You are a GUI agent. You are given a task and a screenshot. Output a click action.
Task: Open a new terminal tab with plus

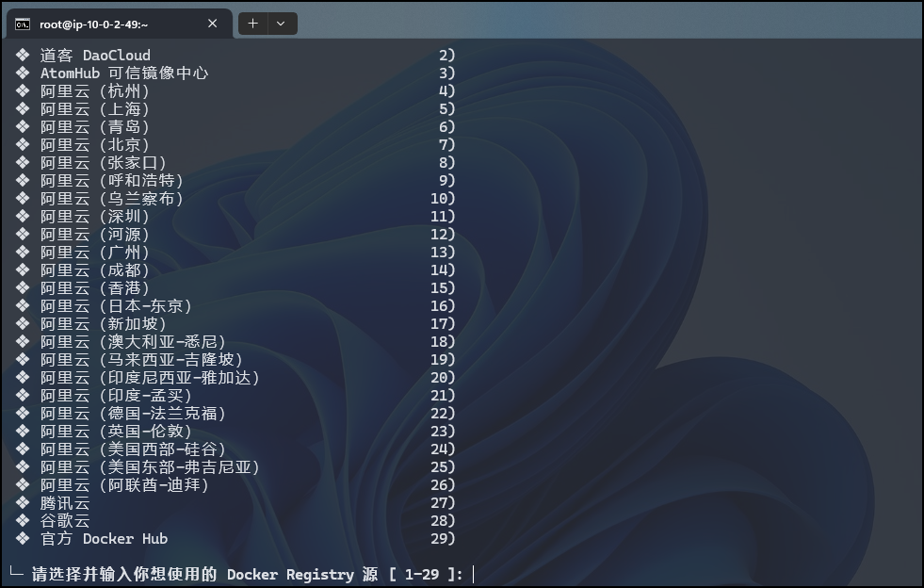click(x=252, y=24)
